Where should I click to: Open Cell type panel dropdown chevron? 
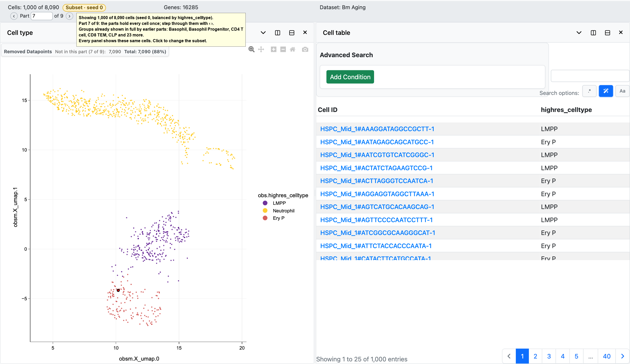tap(263, 33)
